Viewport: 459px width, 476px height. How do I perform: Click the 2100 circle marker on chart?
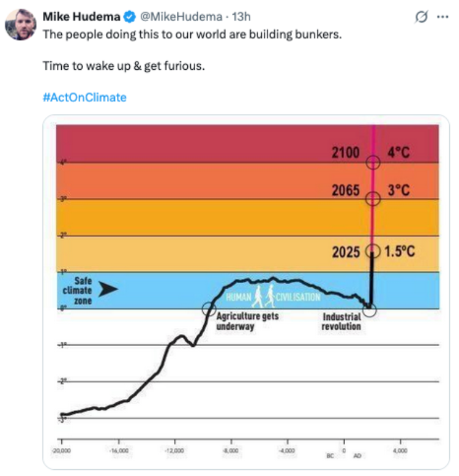(373, 162)
